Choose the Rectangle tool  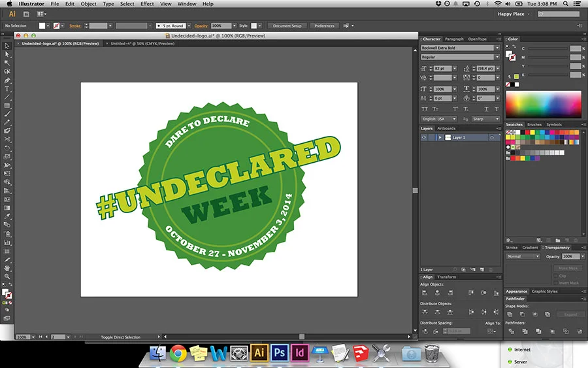click(x=7, y=106)
